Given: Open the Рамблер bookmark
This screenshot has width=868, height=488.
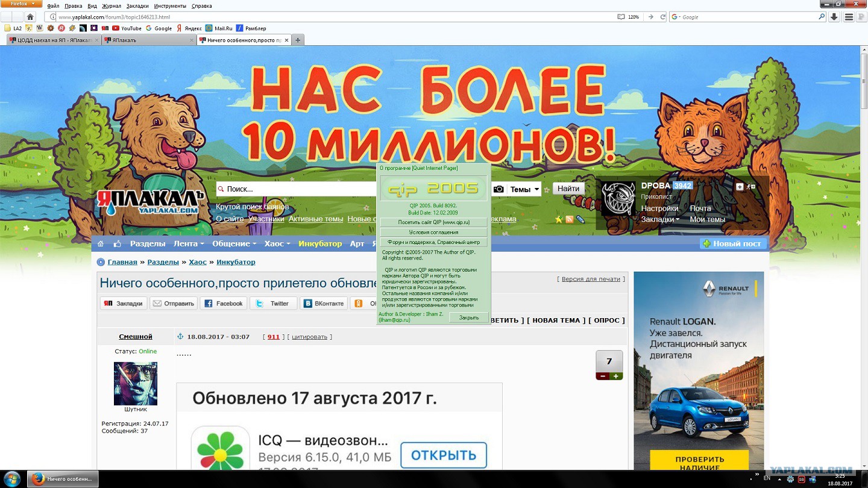Looking at the screenshot, I should (x=251, y=28).
